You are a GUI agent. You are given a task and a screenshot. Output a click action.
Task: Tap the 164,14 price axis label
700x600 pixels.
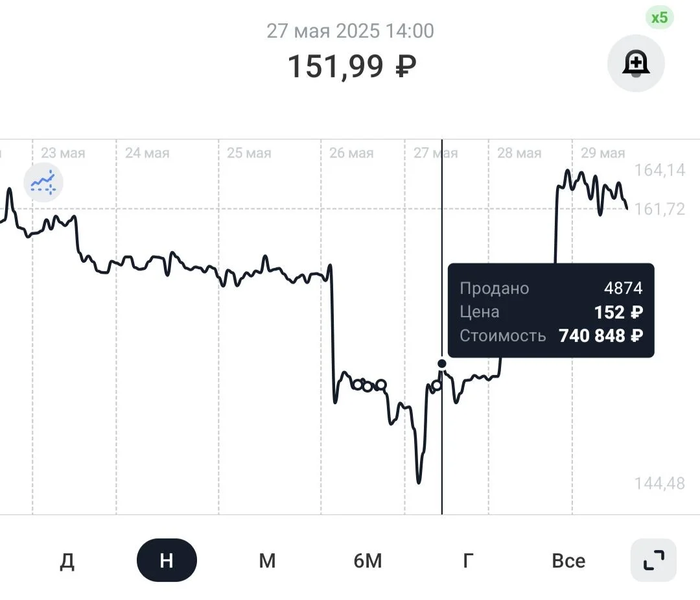pyautogui.click(x=659, y=170)
